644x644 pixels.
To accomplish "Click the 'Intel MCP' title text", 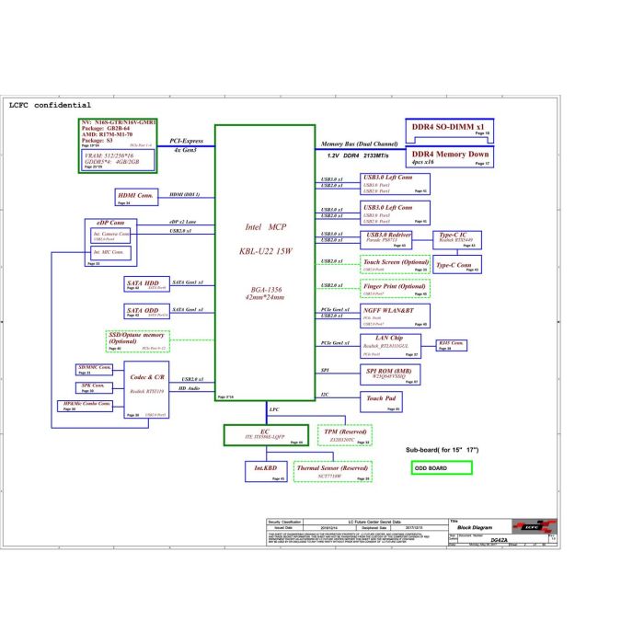I will click(265, 226).
